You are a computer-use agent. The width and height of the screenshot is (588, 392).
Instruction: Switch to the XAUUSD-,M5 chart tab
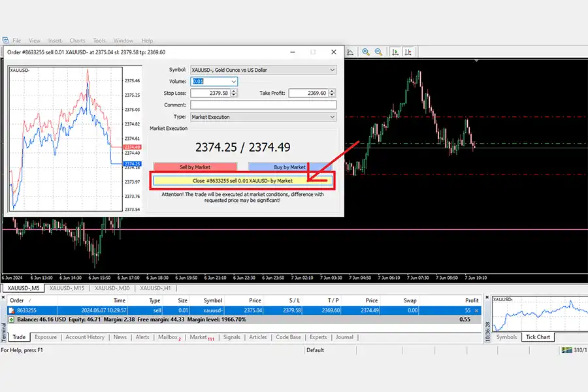24,288
